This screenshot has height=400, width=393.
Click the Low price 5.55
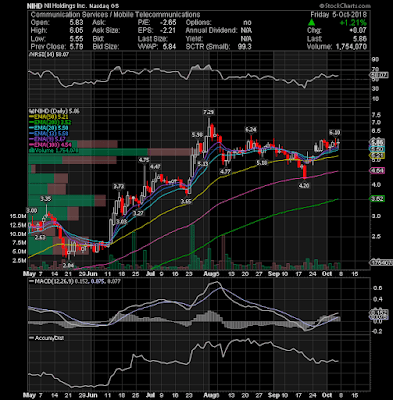[x=77, y=39]
